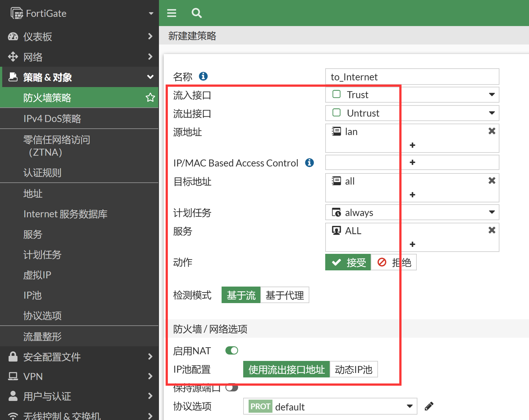Expand the 协议选项 default dropdown
Image resolution: width=529 pixels, height=420 pixels.
pos(409,406)
